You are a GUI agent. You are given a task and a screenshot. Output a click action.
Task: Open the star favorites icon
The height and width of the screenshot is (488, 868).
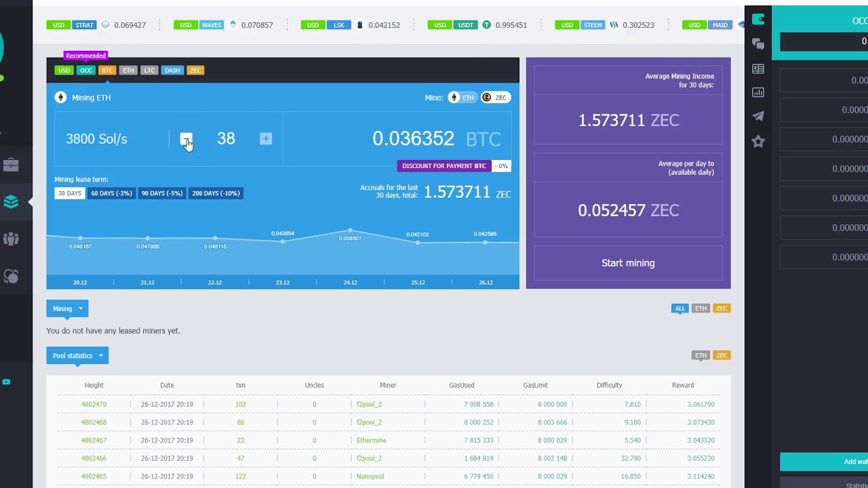point(758,141)
